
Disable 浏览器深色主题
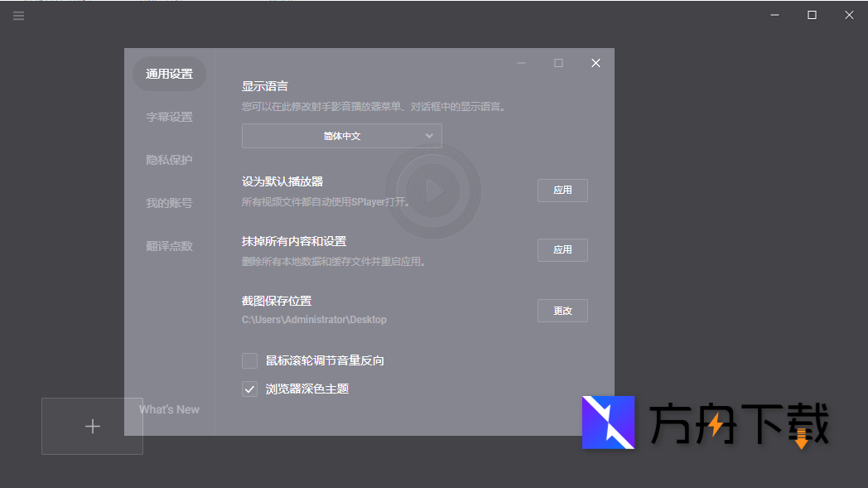[x=249, y=388]
